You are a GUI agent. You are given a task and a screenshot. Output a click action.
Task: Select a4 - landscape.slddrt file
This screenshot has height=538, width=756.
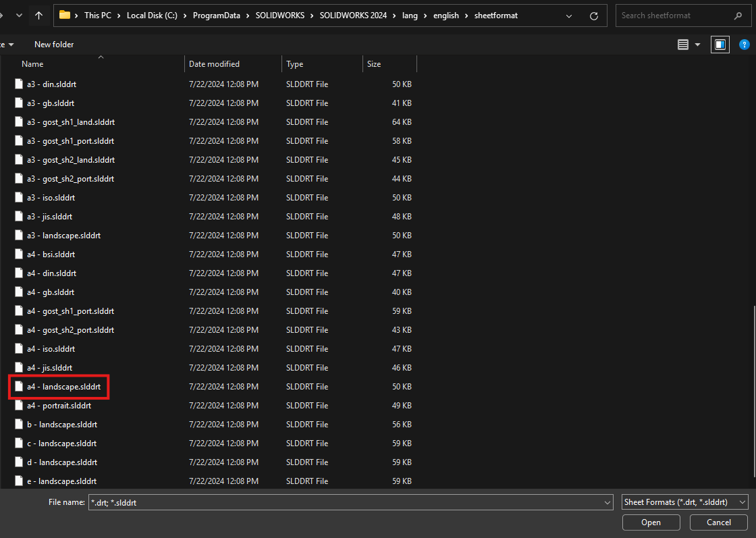coord(63,387)
